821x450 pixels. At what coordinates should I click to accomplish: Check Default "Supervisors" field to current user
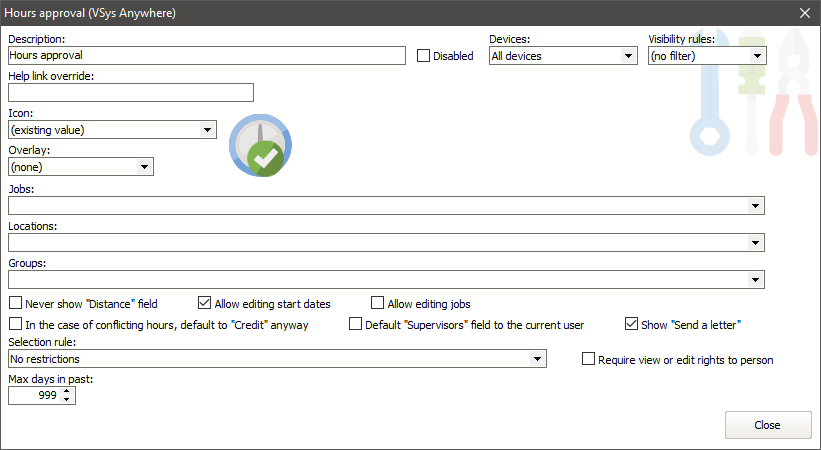(355, 324)
